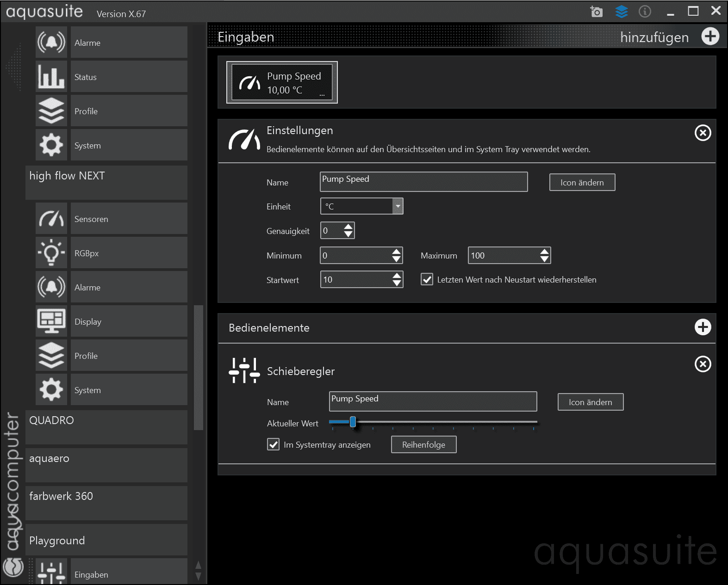Decrease Genauigkeit with the down arrow
Viewport: 728px width, 585px height.
(348, 234)
